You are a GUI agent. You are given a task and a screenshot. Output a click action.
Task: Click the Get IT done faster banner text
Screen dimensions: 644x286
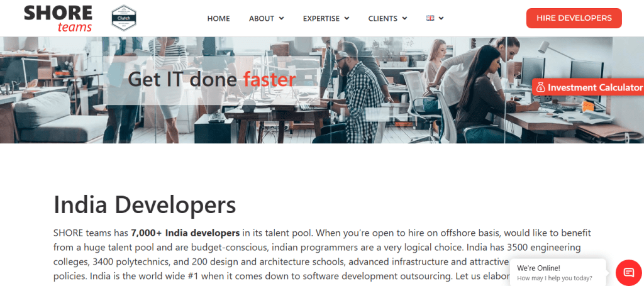point(211,80)
